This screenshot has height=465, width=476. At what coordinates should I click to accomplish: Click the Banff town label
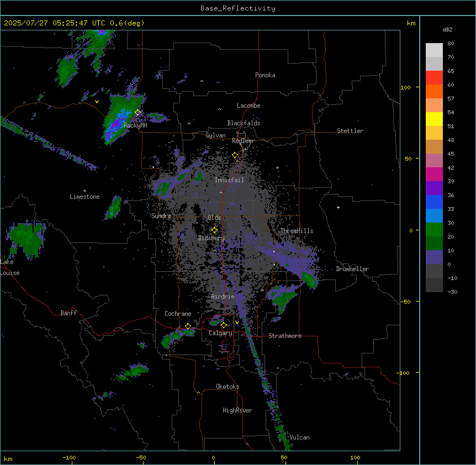click(68, 313)
